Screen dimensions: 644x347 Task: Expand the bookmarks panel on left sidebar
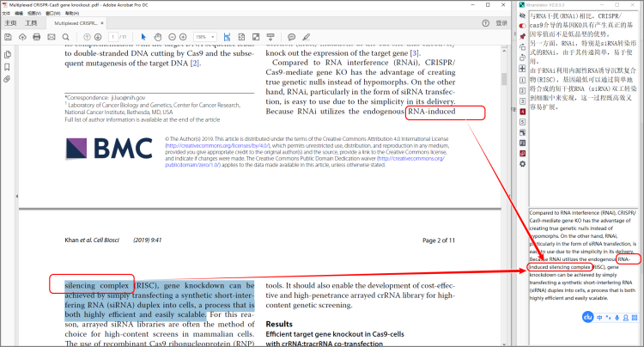tap(7, 66)
